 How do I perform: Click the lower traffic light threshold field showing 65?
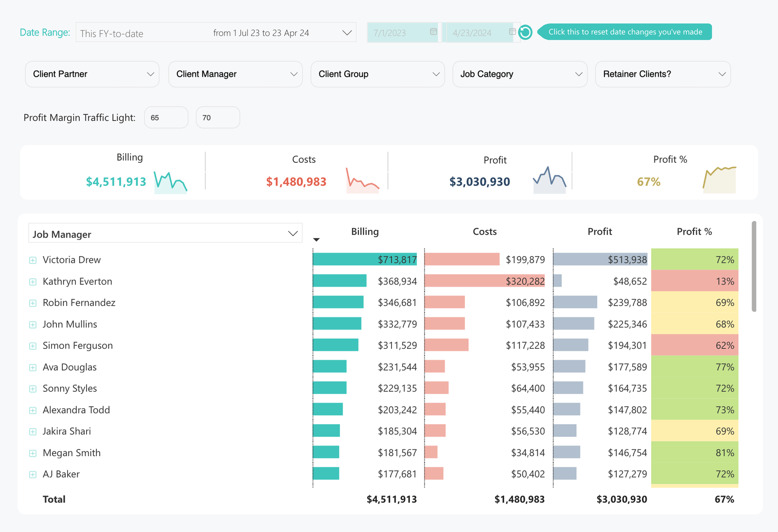click(x=166, y=118)
